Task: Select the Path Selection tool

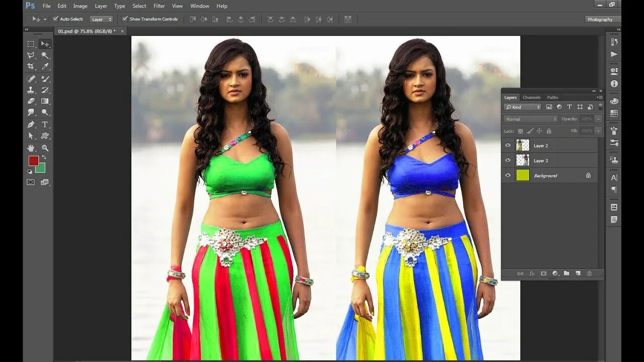Action: pyautogui.click(x=31, y=136)
